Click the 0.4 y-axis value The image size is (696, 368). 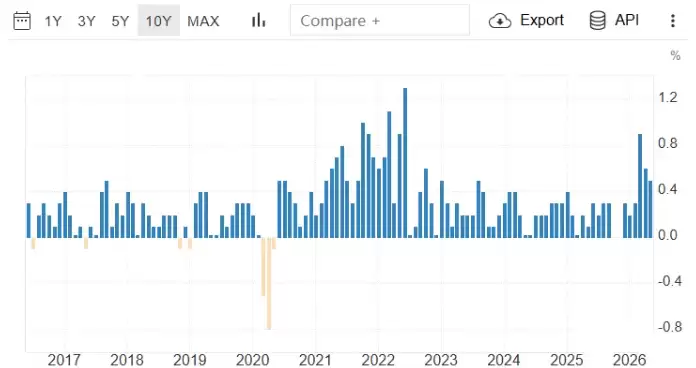pyautogui.click(x=668, y=190)
